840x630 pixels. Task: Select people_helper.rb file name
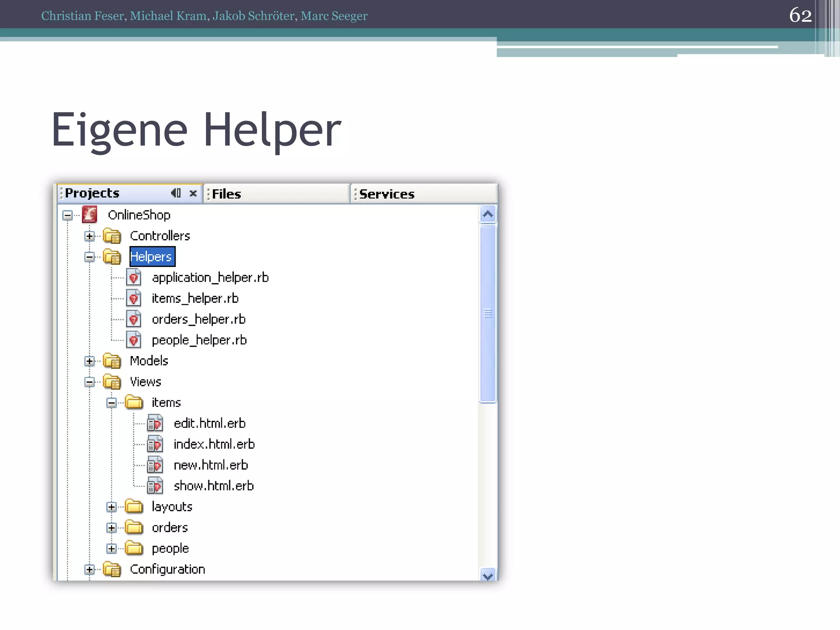199,340
